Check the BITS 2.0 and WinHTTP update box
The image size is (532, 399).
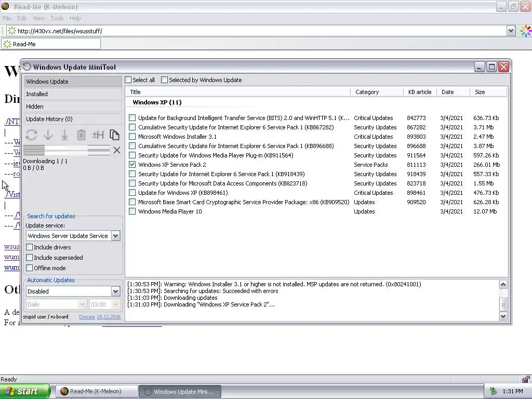[x=132, y=118]
